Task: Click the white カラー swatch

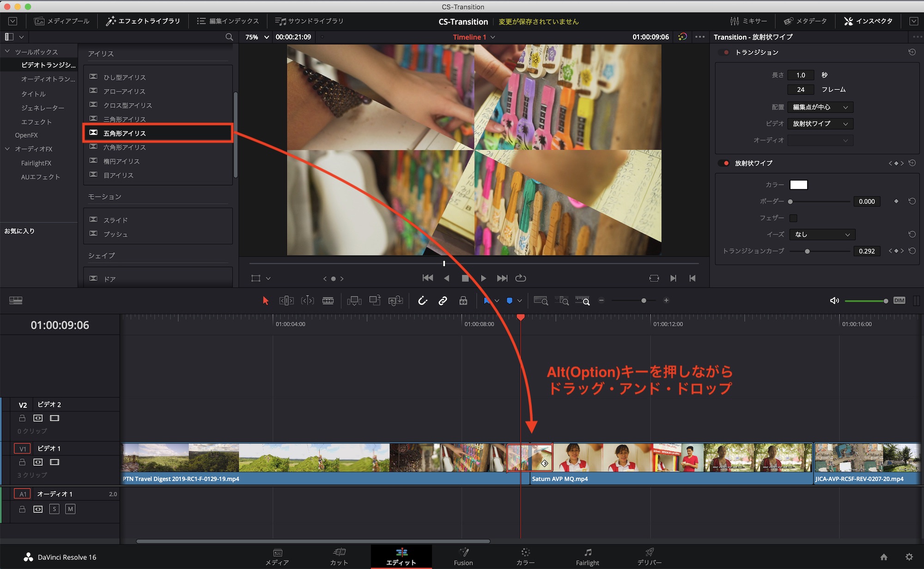Action: 798,185
